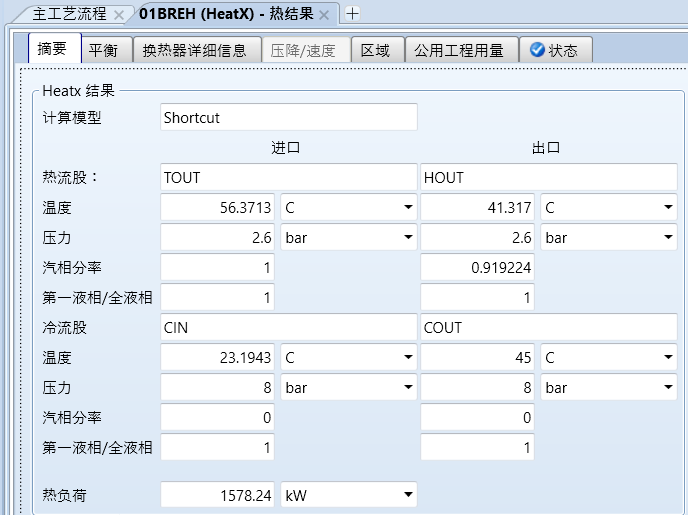The image size is (688, 515).
Task: Open the 平衡 tab
Action: [104, 50]
